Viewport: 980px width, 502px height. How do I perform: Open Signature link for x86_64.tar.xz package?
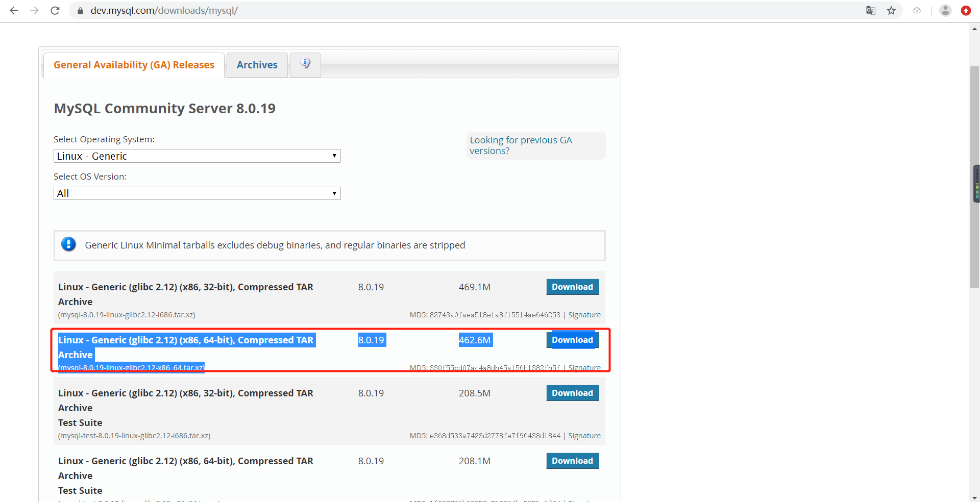click(584, 367)
